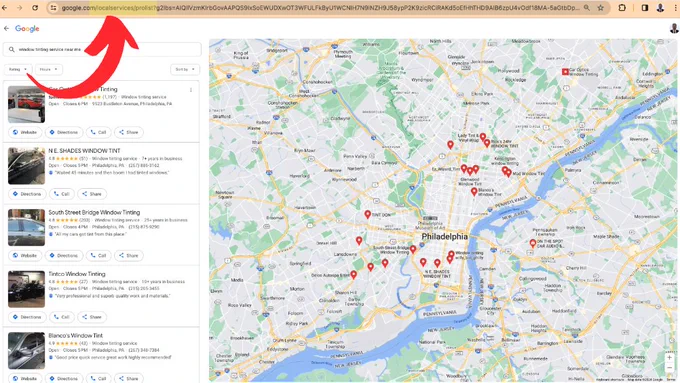Image resolution: width=680 pixels, height=383 pixels.
Task: Open the Hours filter dropdown
Action: [49, 69]
